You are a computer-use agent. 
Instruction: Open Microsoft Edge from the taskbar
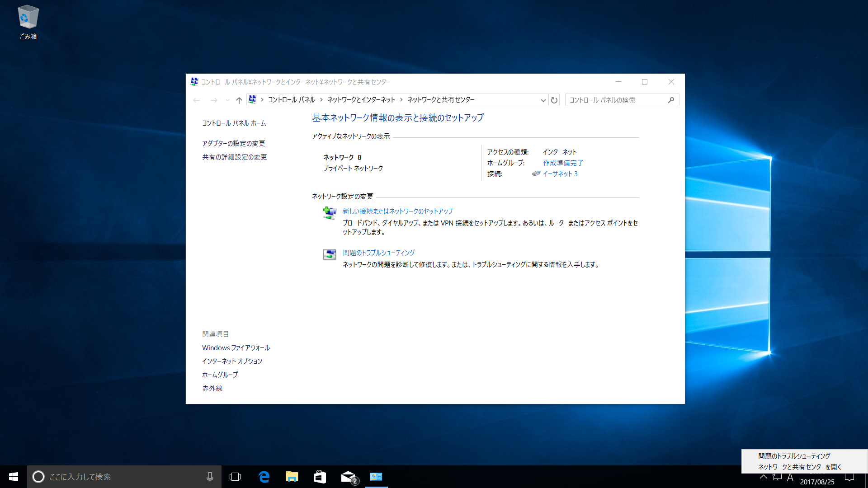point(264,477)
